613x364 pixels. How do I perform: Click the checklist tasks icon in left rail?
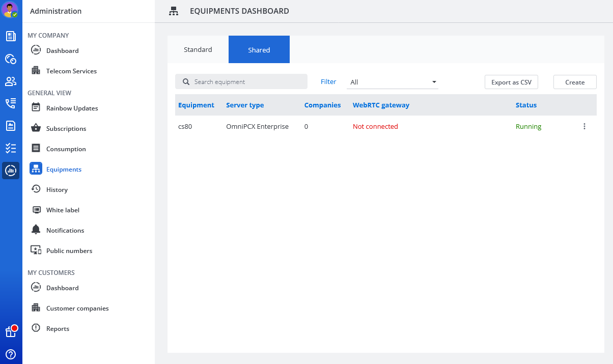click(x=11, y=148)
